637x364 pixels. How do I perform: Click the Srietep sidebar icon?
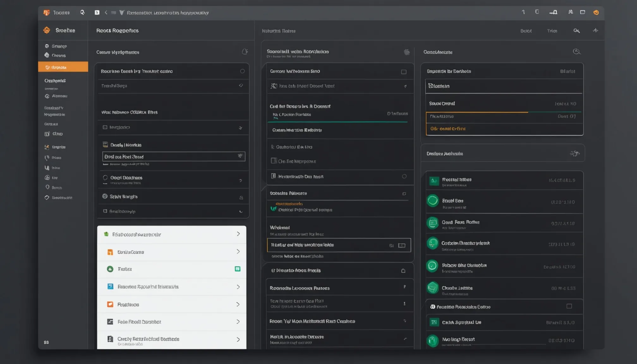coord(47,46)
